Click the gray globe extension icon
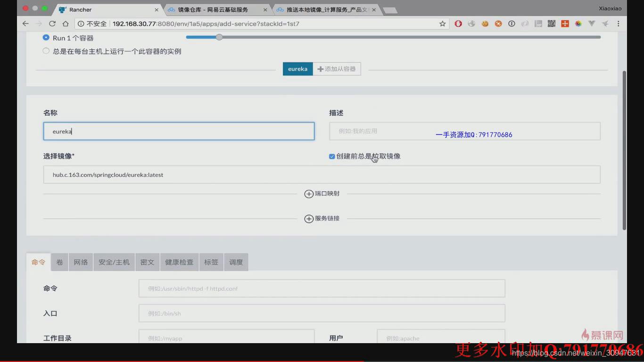Viewport: 644px width, 362px height. (471, 24)
